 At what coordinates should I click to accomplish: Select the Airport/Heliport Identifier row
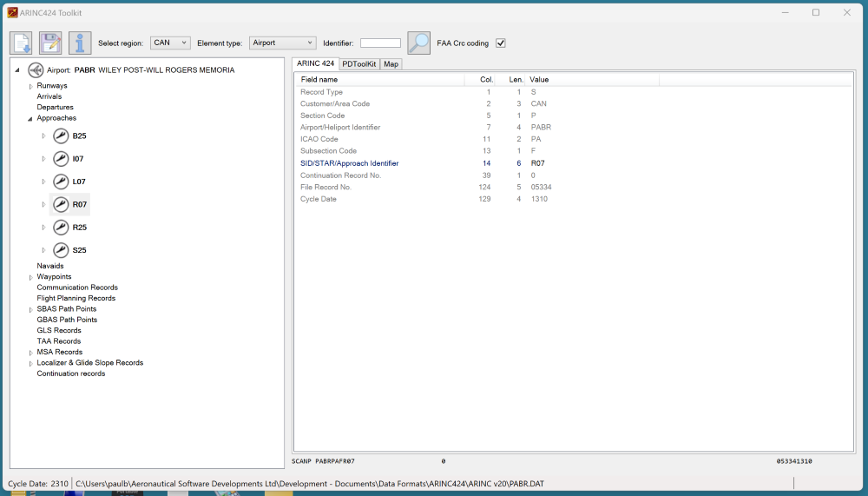(x=573, y=127)
